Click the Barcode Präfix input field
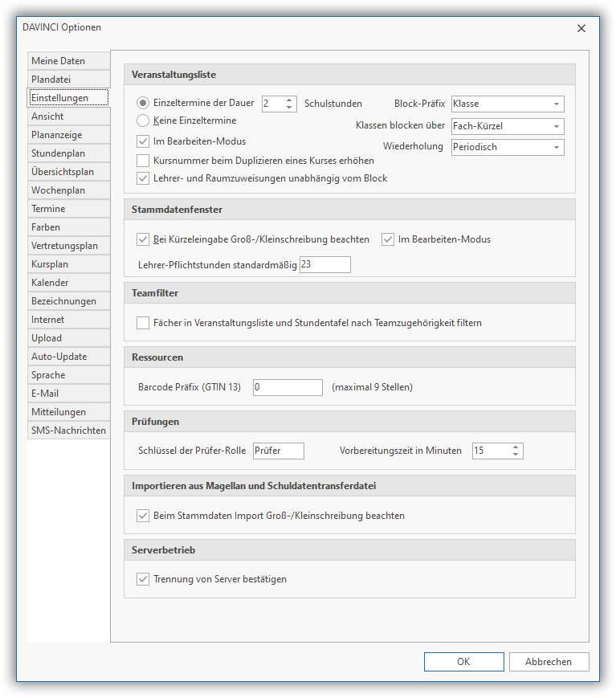 [x=287, y=387]
